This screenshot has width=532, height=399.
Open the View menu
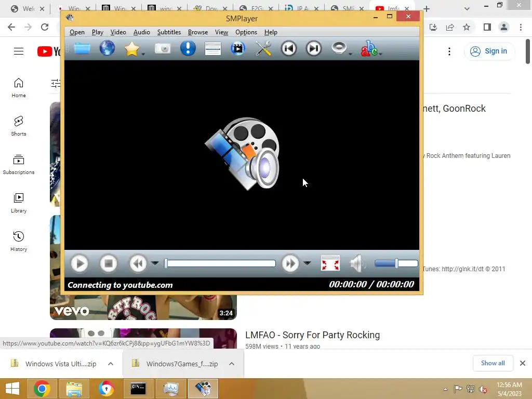click(x=221, y=32)
